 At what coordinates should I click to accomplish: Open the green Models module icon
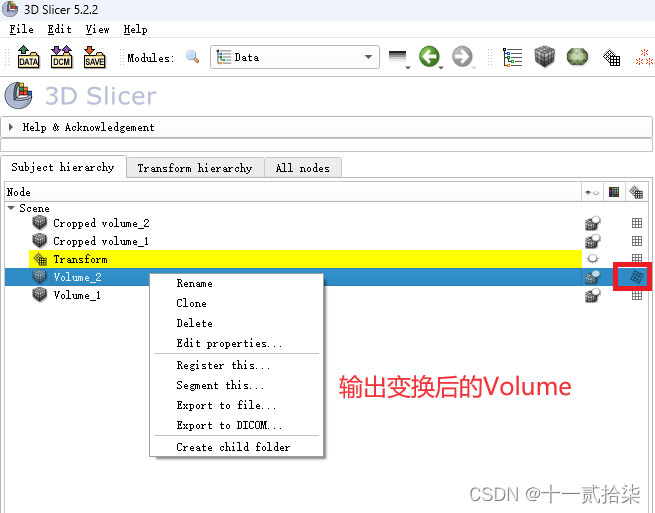click(577, 56)
